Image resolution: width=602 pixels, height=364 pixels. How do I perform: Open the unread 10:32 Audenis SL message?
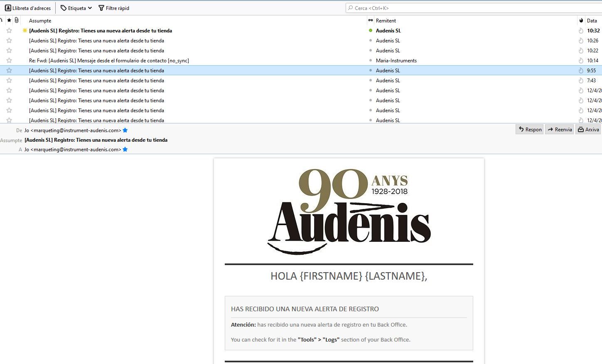101,30
